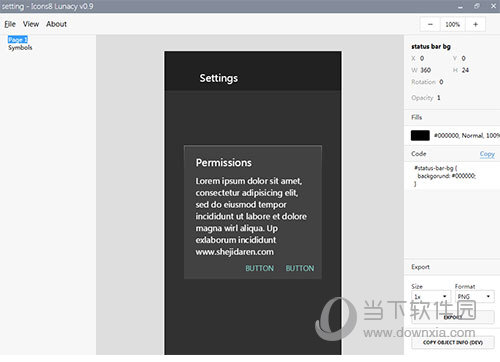The image size is (500, 362).
Task: Open the View menu
Action: tap(31, 24)
